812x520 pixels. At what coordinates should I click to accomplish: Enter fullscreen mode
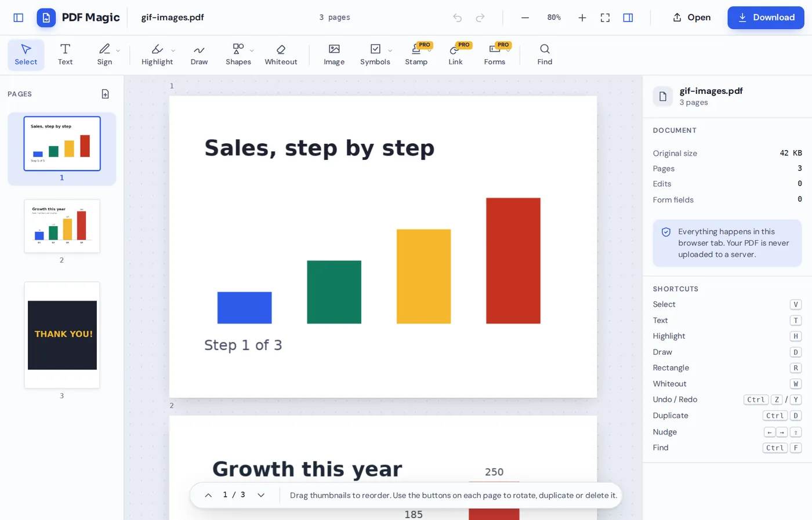point(605,17)
